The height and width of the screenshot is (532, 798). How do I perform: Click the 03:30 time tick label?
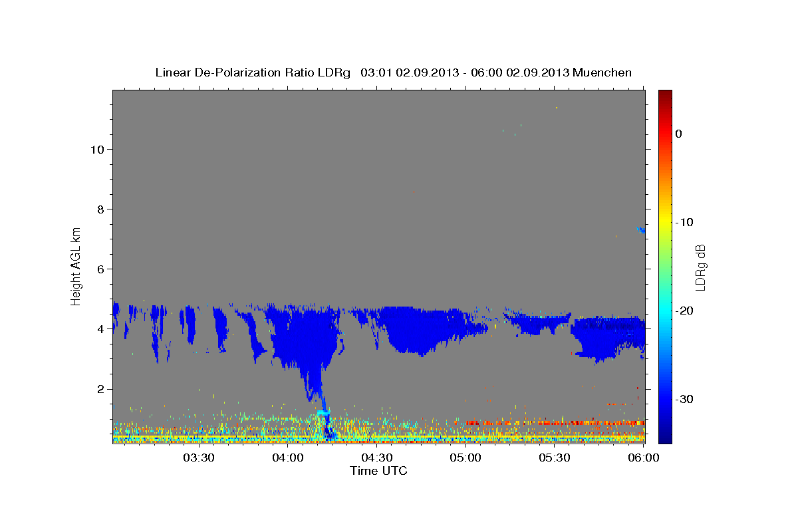[x=198, y=458]
